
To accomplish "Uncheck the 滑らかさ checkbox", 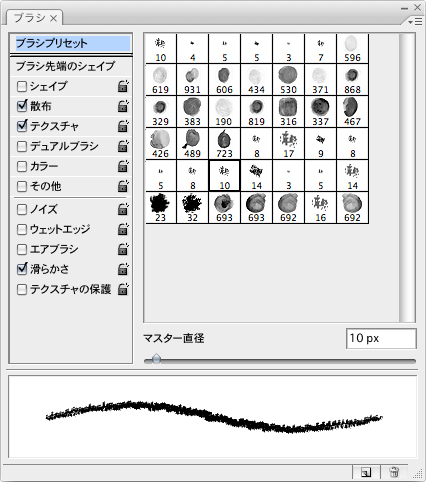I will pos(22,269).
